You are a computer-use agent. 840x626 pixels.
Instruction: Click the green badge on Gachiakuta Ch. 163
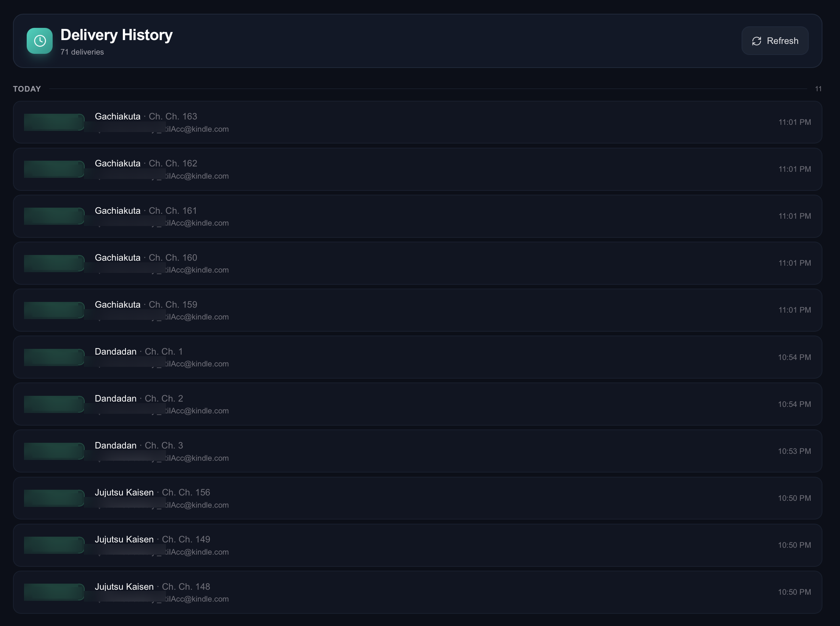[54, 122]
